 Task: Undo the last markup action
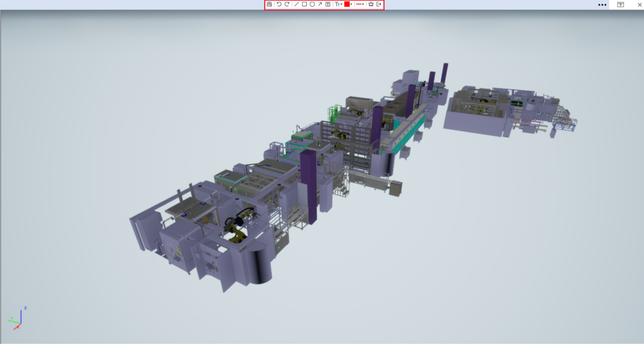279,4
